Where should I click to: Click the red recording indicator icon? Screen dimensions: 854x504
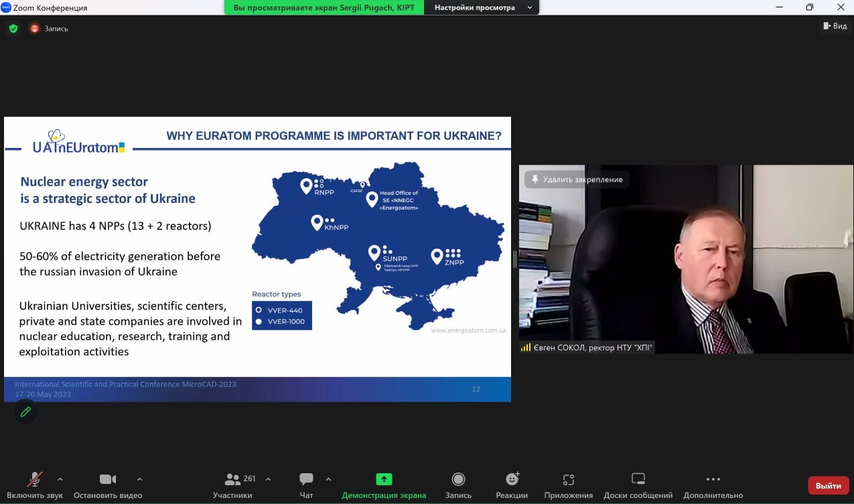pos(35,29)
